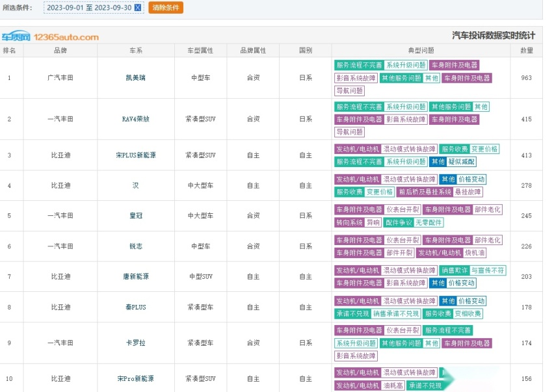Click the 排名 column header
Image resolution: width=554 pixels, height=392 pixels.
click(9, 51)
